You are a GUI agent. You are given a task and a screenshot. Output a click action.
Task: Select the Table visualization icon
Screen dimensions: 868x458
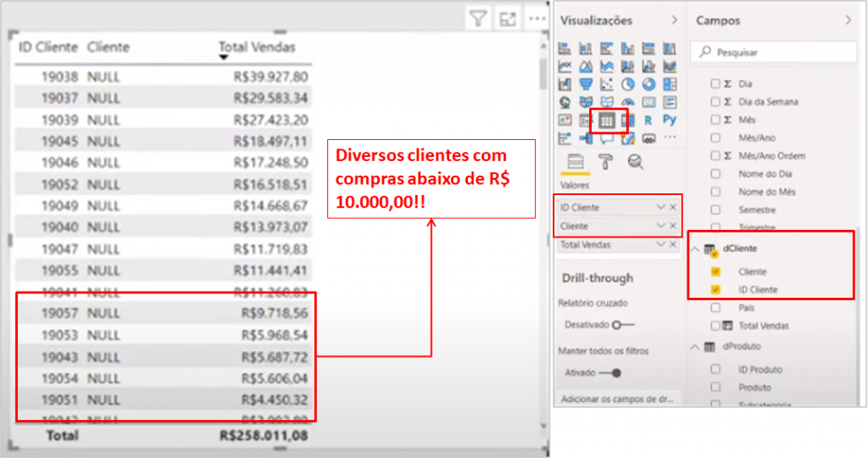(607, 120)
